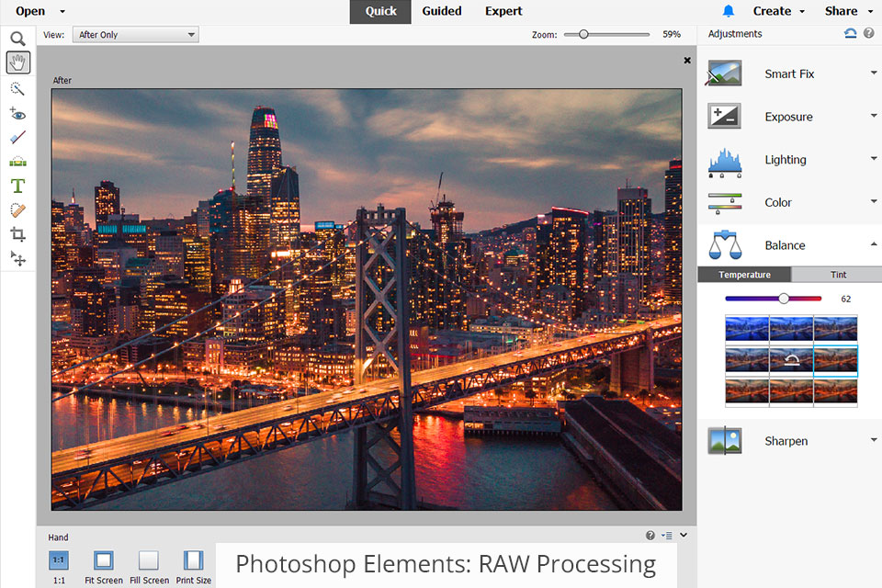Expand the Smart Fix adjustment section
Screen dimensions: 882x588
click(874, 73)
